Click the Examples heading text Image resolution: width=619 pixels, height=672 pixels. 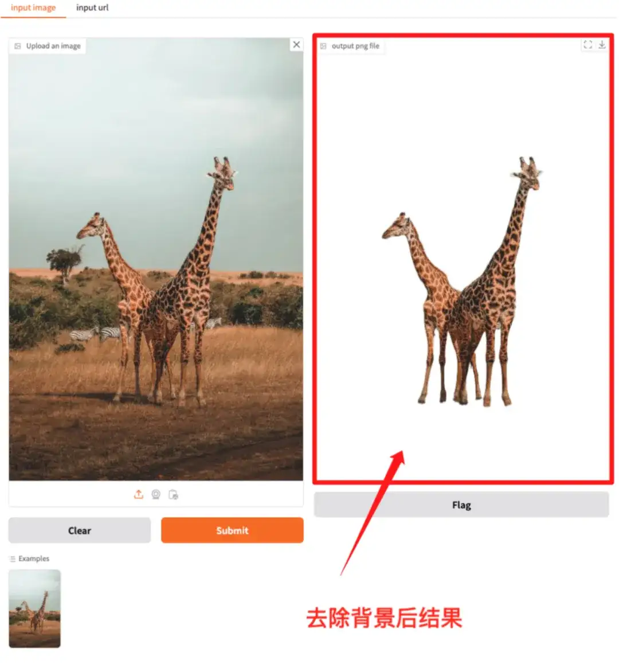[x=34, y=558]
